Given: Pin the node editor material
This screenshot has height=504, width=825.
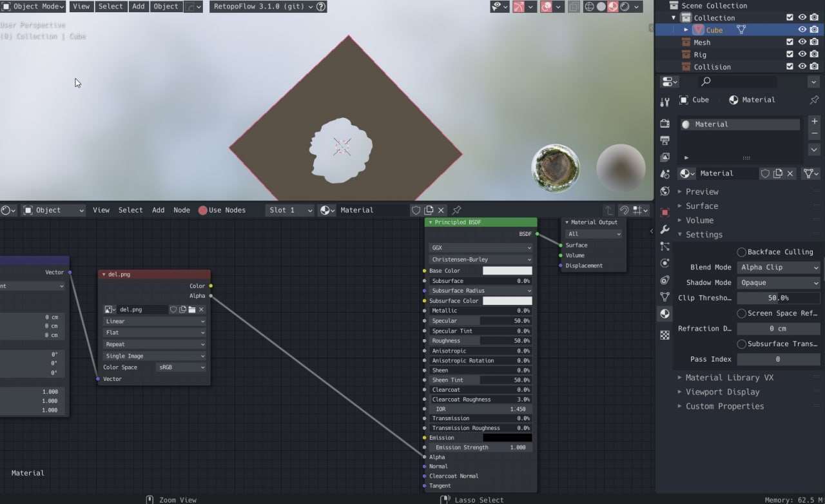Looking at the screenshot, I should tap(456, 210).
